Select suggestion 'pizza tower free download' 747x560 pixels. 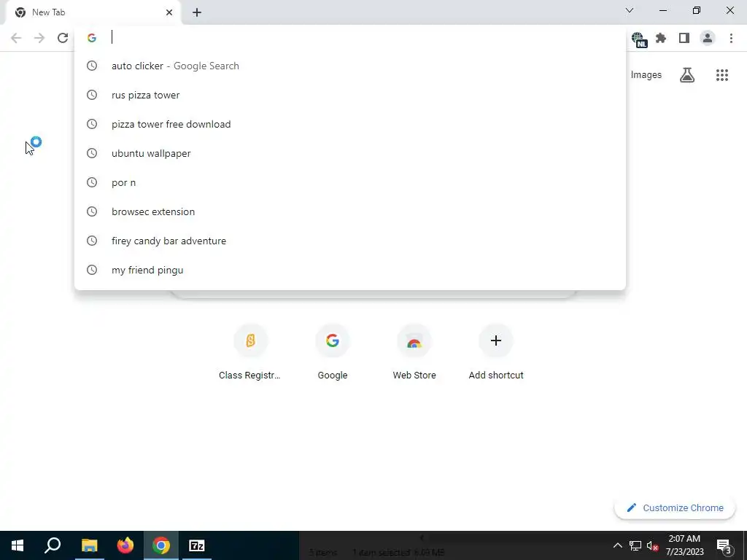pyautogui.click(x=350, y=124)
